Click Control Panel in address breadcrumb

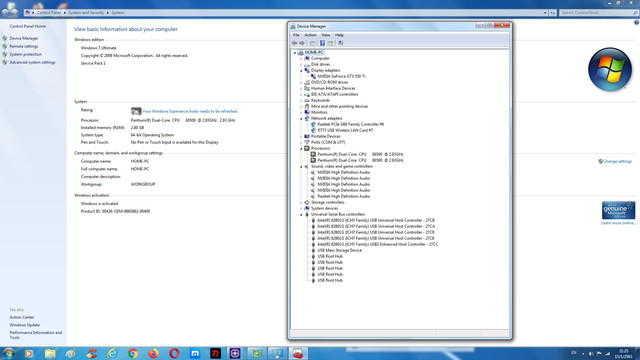[49, 13]
